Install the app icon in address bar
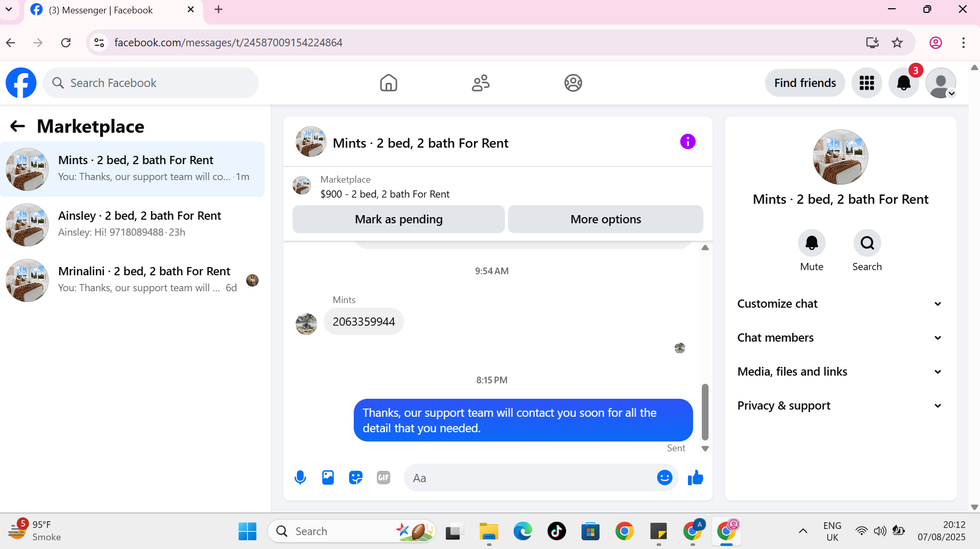Image resolution: width=980 pixels, height=549 pixels. click(873, 43)
